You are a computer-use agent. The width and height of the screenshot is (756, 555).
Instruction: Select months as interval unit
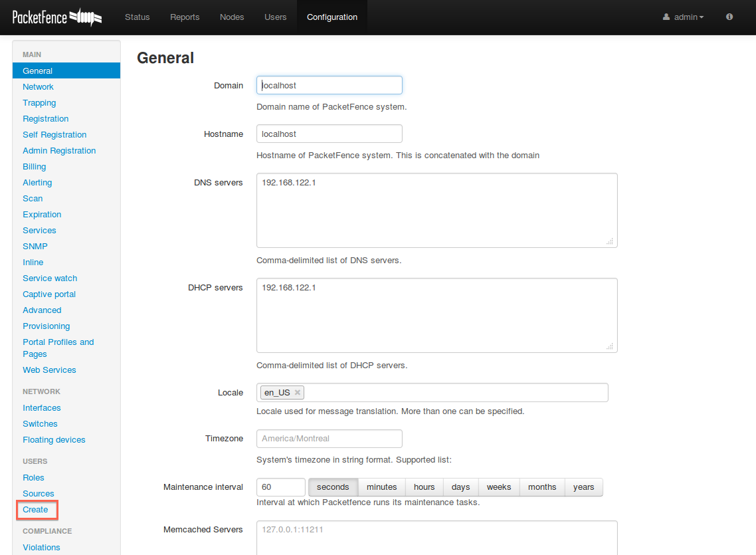pyautogui.click(x=542, y=487)
